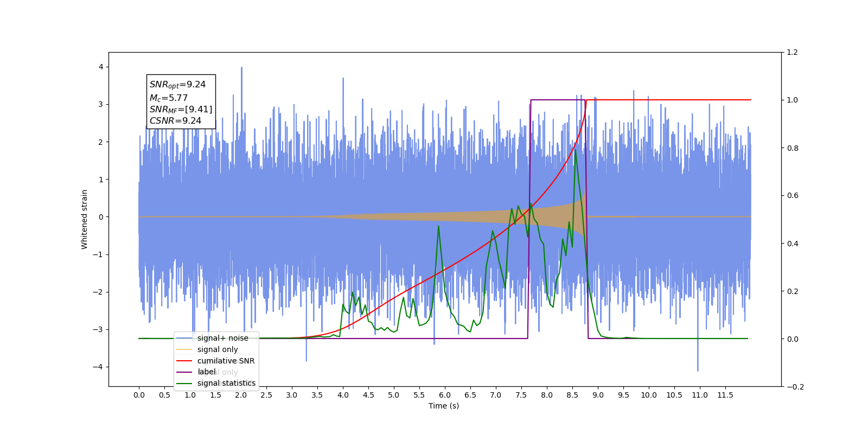This screenshot has height=434, width=868.
Task: Click the 4.5 tick on the time axis
Action: click(368, 395)
